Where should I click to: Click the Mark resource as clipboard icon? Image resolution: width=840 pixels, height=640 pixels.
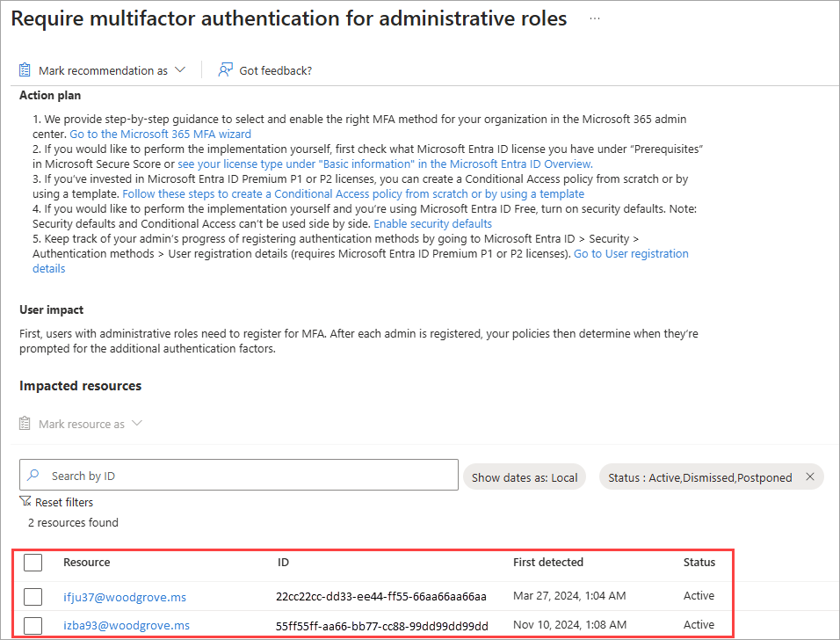pos(25,424)
